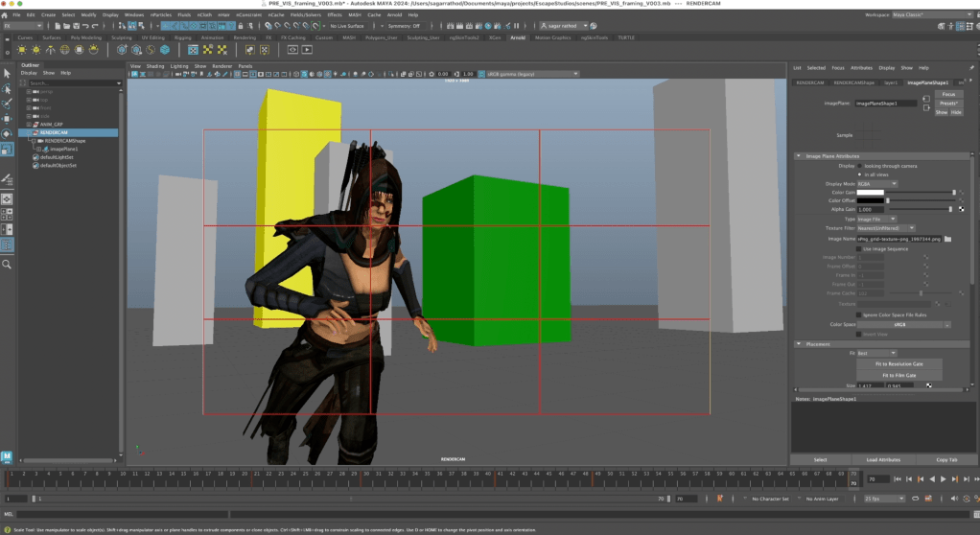Click the Lasso Select tool
This screenshot has width=980, height=535.
point(7,87)
